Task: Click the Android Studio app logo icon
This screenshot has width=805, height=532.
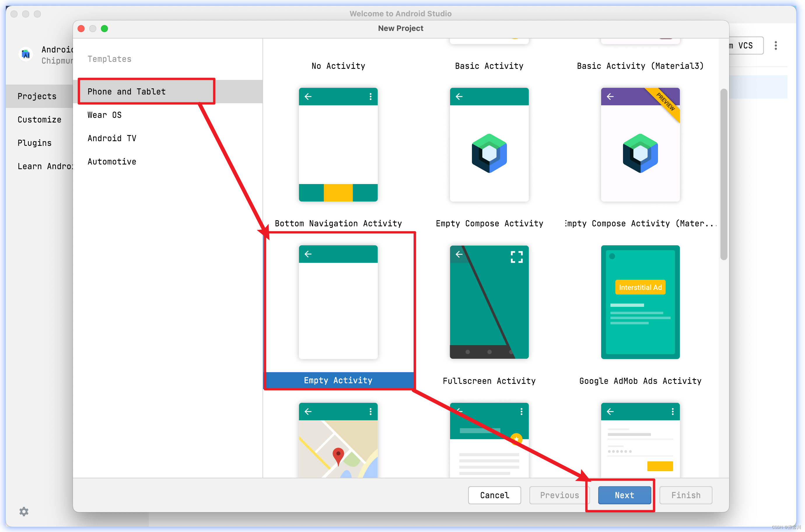Action: point(26,54)
